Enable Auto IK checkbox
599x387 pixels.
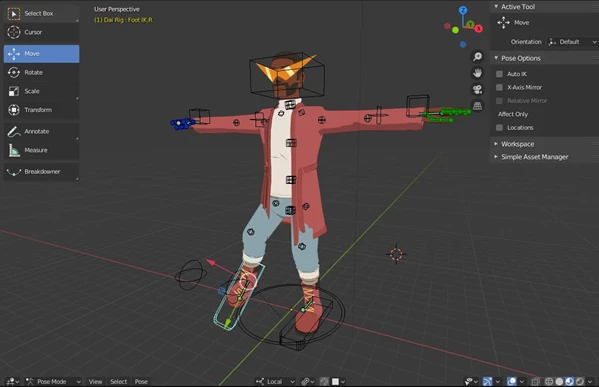499,74
